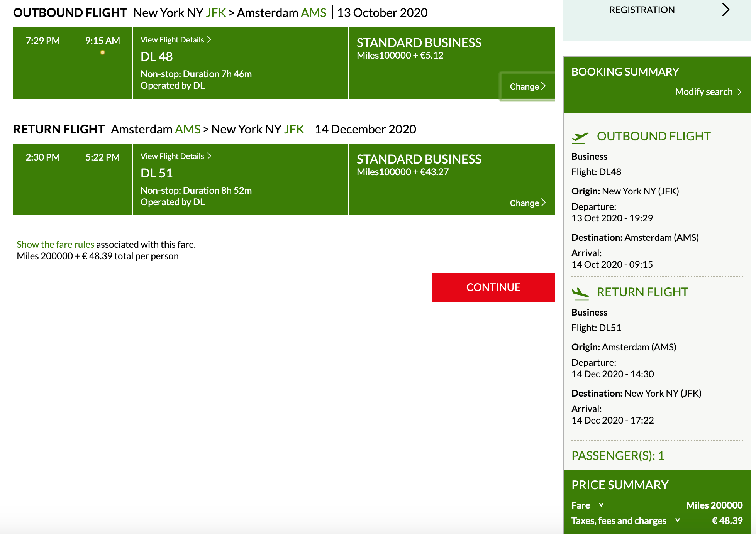Click the Registration step right arrow
This screenshot has width=756, height=534.
tap(725, 10)
